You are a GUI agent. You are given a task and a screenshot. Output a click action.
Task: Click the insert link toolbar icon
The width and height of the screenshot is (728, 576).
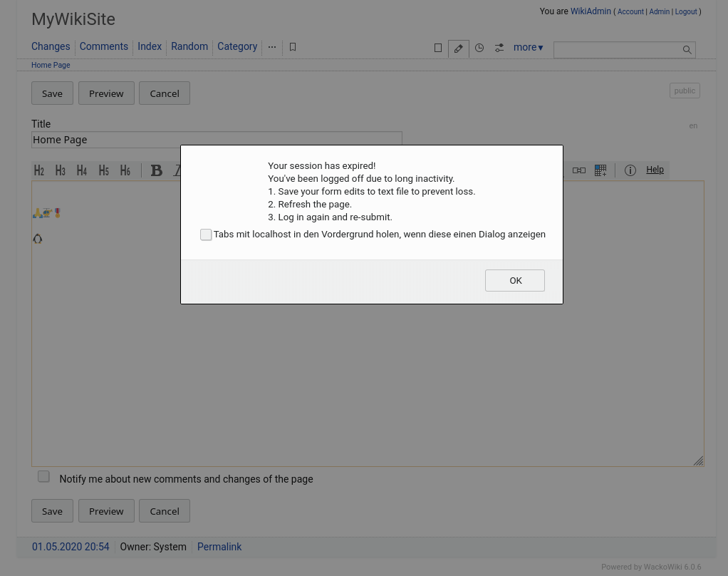[x=579, y=170]
